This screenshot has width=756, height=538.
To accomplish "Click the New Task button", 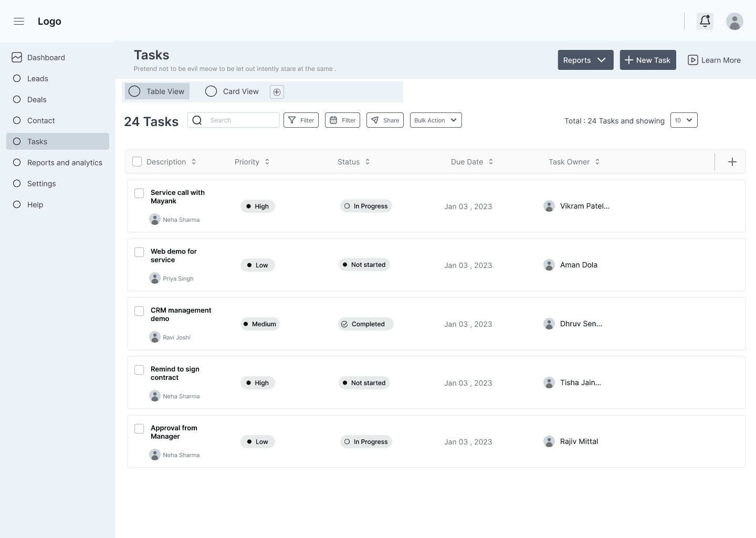I will coord(648,60).
